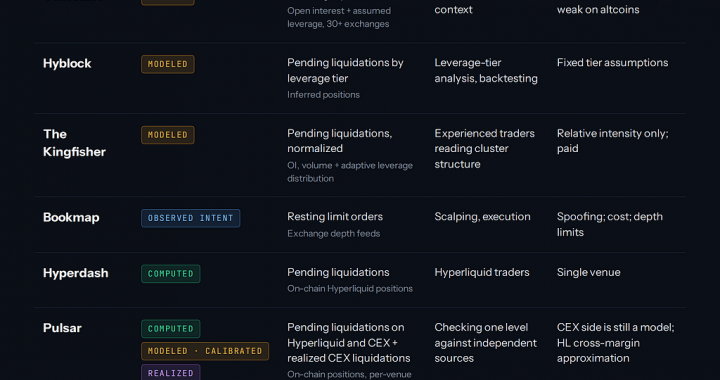Click 'Spoofing; cost; depth limits' cell

[x=610, y=224]
